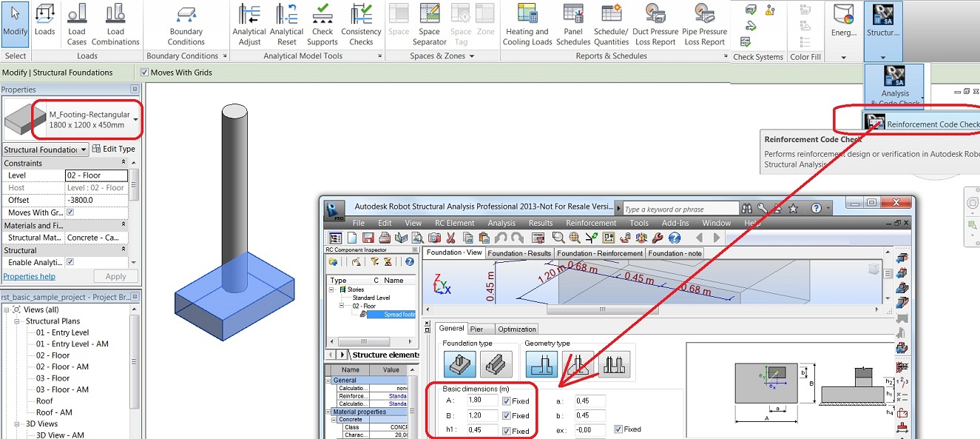Viewport: 980px width, 439px height.
Task: Select the continuous footing foundation type icon
Action: click(496, 364)
